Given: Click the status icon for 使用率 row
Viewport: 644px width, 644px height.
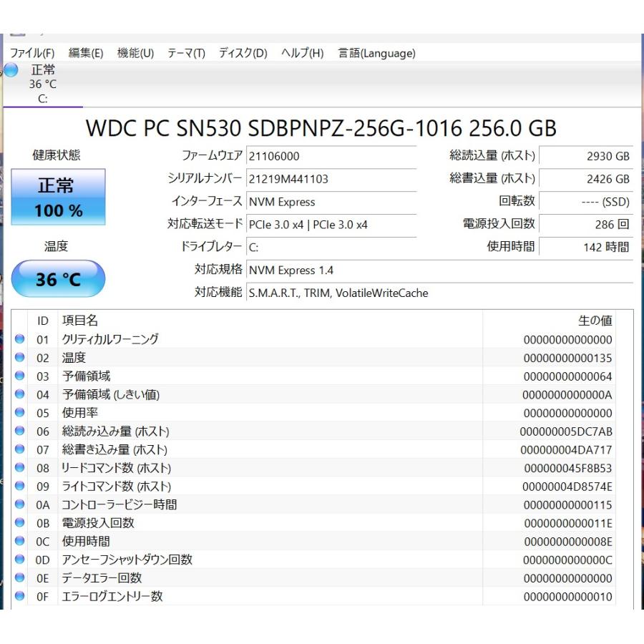Looking at the screenshot, I should tap(20, 413).
